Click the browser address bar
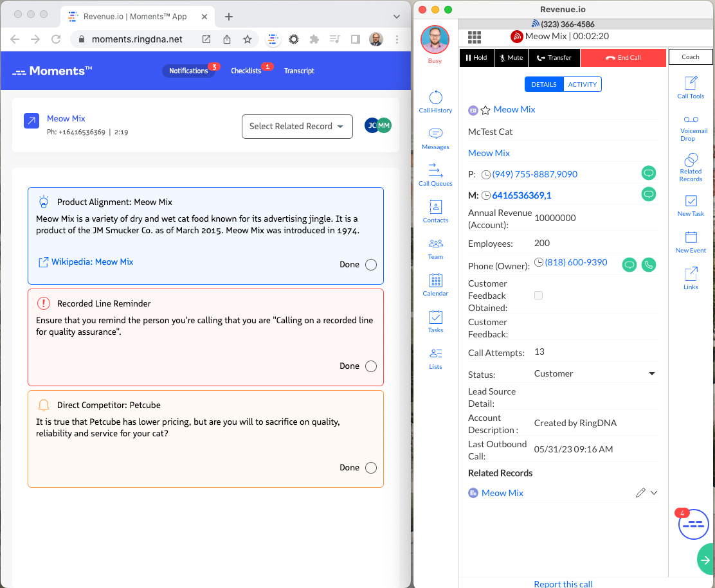The image size is (715, 588). [137, 39]
